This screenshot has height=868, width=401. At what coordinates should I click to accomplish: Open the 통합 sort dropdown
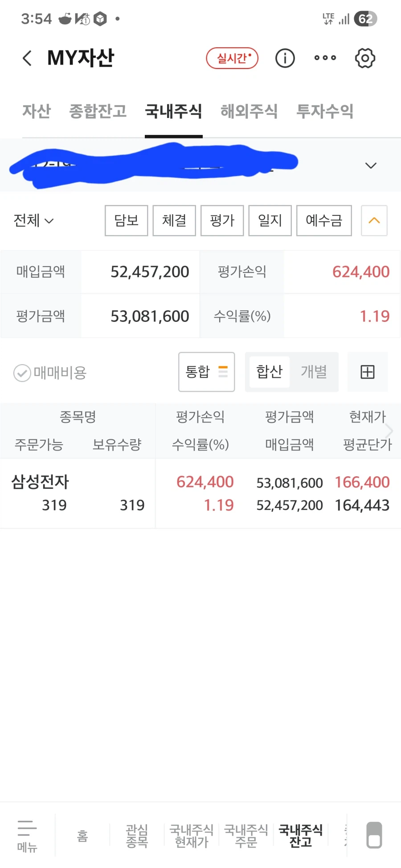coord(206,372)
